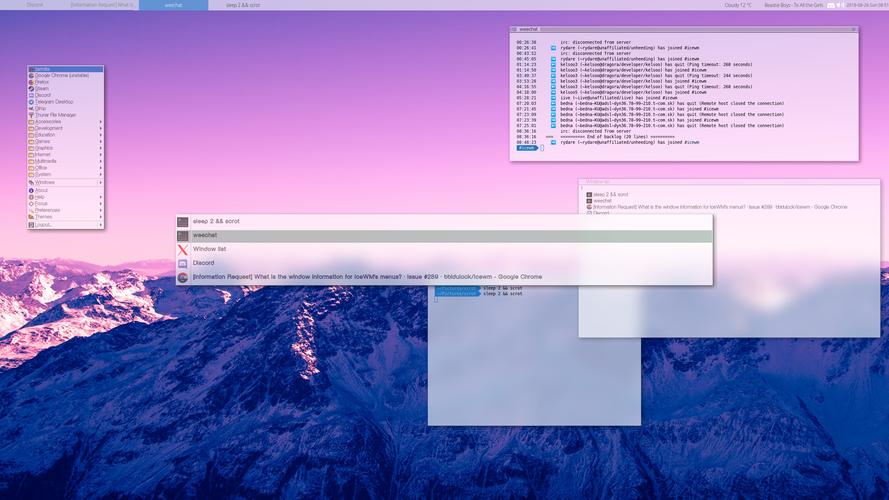Click the weechat window title bar
The width and height of the screenshot is (889, 500).
pyautogui.click(x=684, y=29)
